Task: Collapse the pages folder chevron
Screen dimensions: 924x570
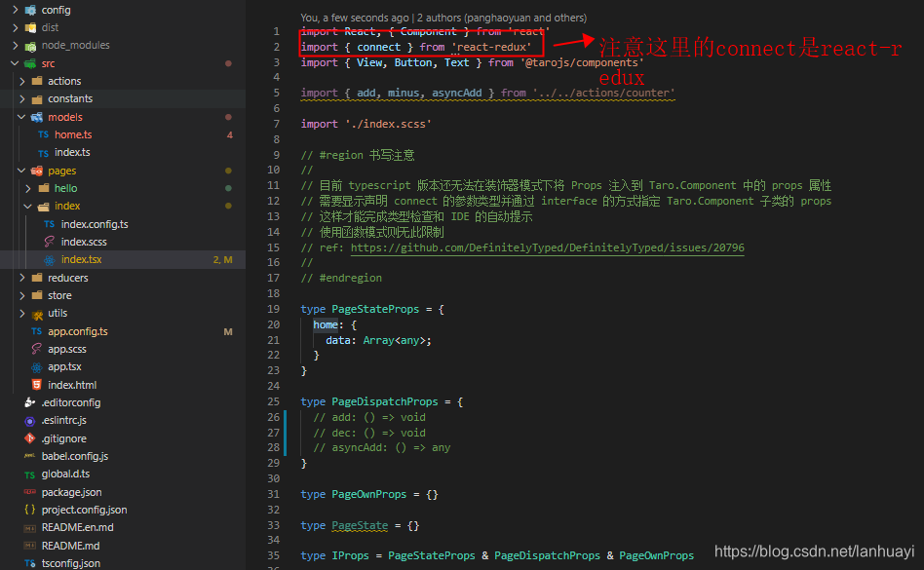Action: pyautogui.click(x=22, y=171)
